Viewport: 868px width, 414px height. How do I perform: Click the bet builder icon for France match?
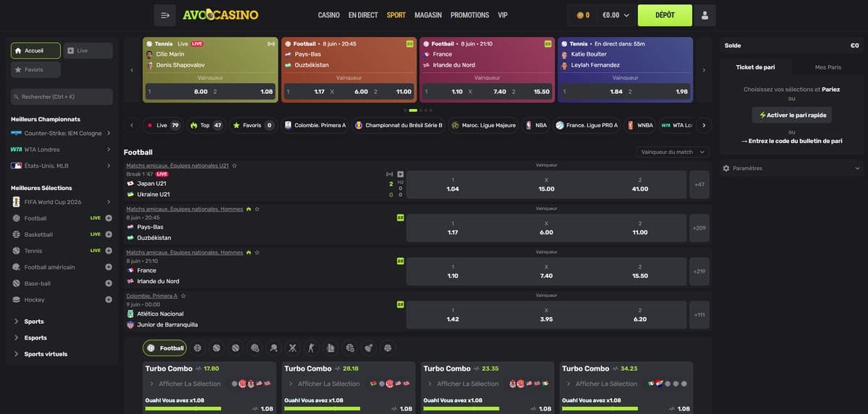click(x=401, y=261)
